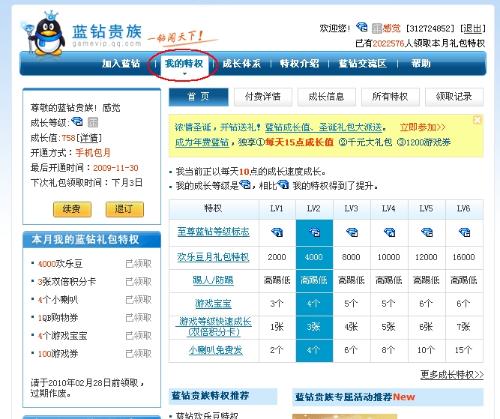Click the 续费 renew button

click(x=72, y=209)
